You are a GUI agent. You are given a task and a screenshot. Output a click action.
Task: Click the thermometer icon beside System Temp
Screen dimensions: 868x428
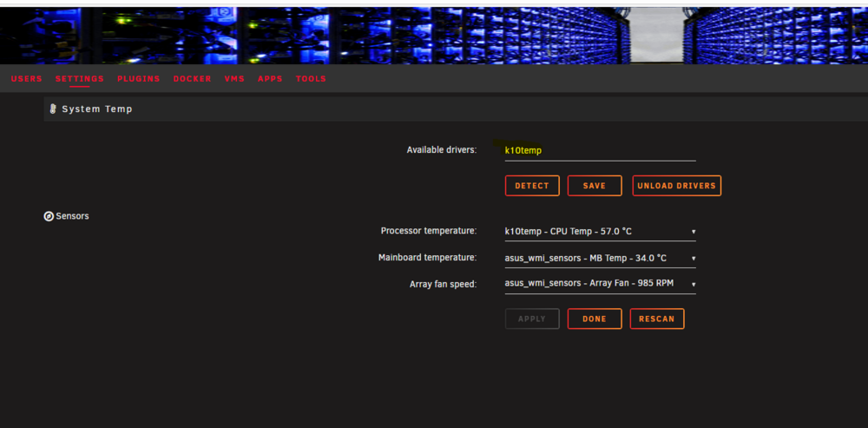[53, 109]
